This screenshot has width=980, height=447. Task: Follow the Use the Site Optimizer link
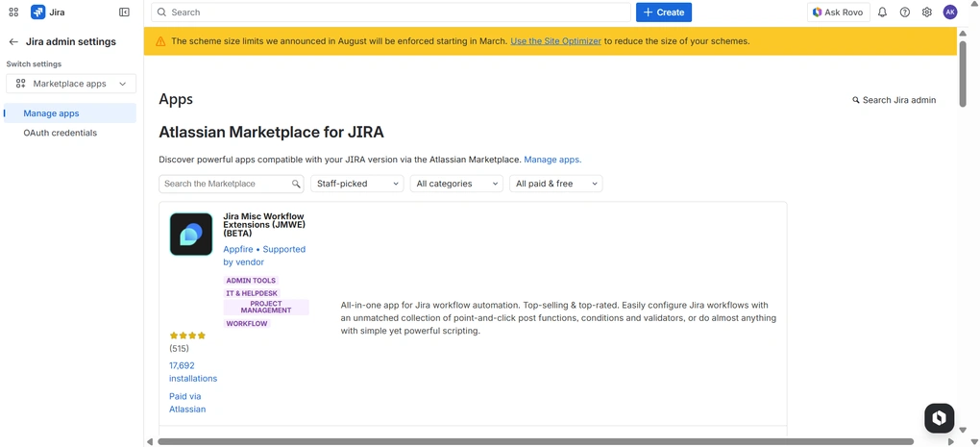click(x=555, y=41)
